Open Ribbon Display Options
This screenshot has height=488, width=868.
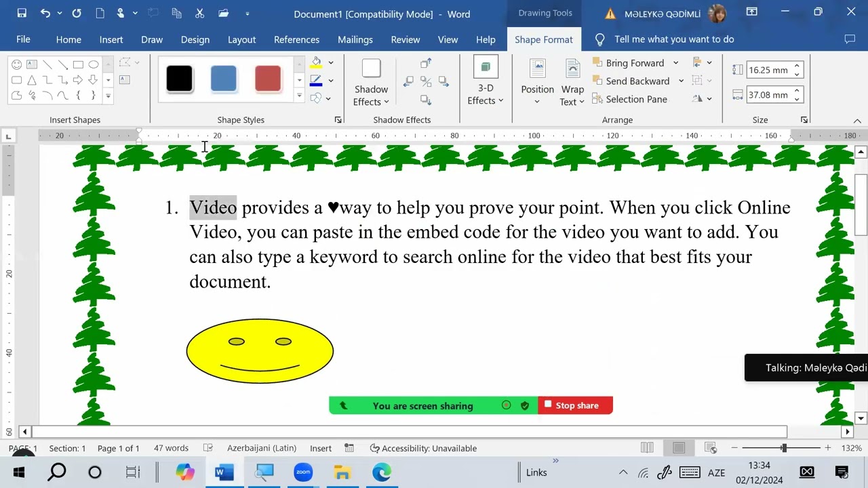coord(752,12)
